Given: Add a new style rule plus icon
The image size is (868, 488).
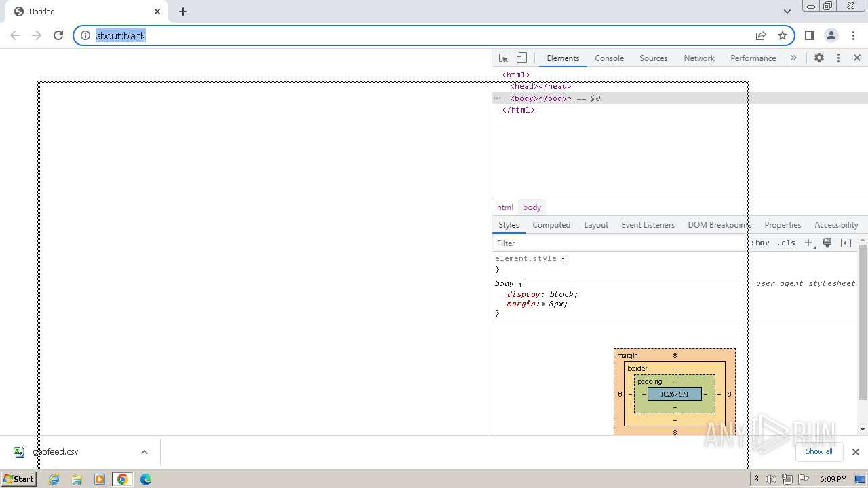Looking at the screenshot, I should click(x=808, y=243).
